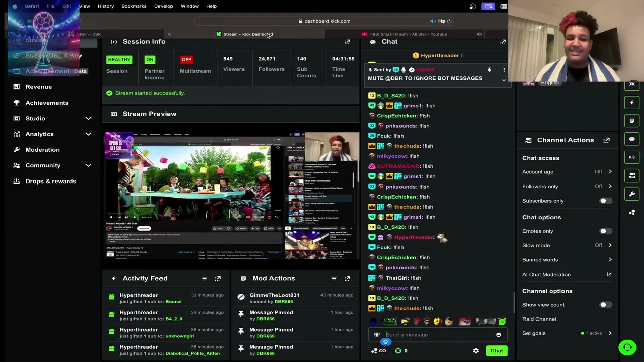
Task: Open the View menu in menu bar
Action: tap(84, 6)
